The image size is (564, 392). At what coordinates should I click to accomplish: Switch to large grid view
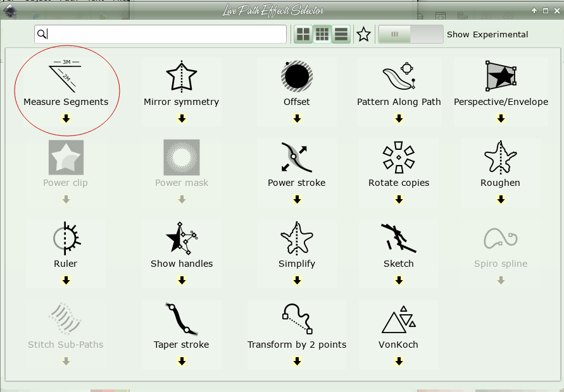point(303,35)
